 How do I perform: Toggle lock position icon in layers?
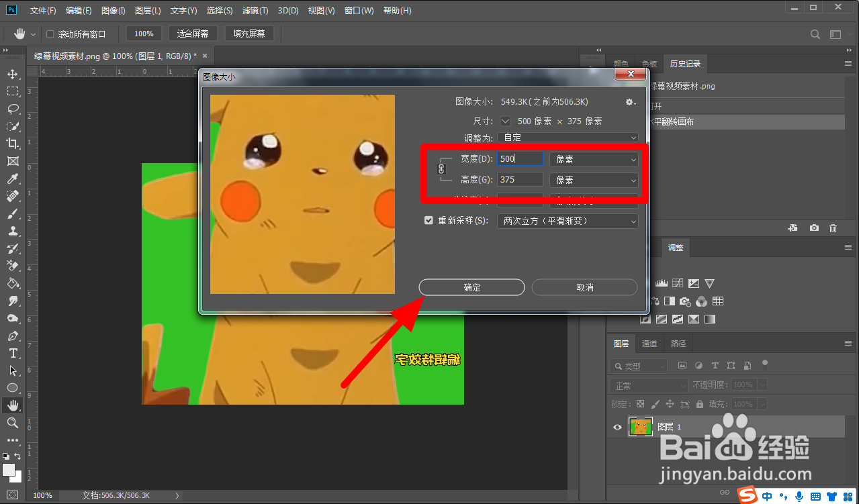point(670,404)
